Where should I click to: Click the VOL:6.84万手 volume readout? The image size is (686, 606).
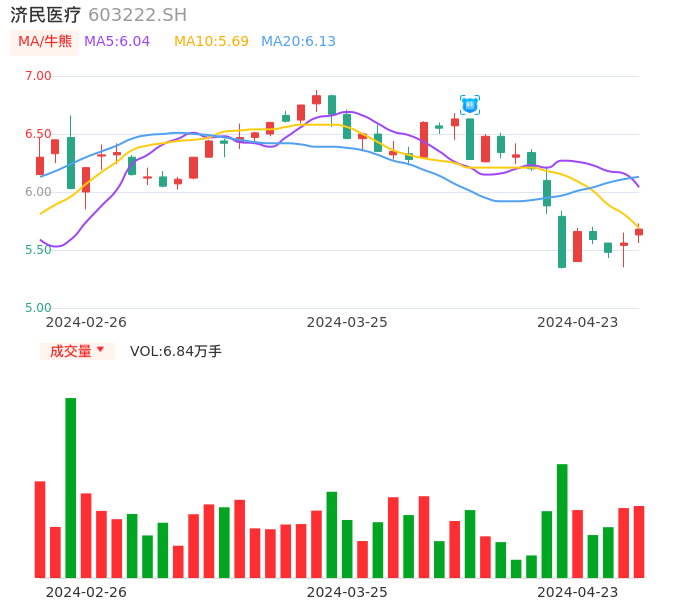(176, 351)
